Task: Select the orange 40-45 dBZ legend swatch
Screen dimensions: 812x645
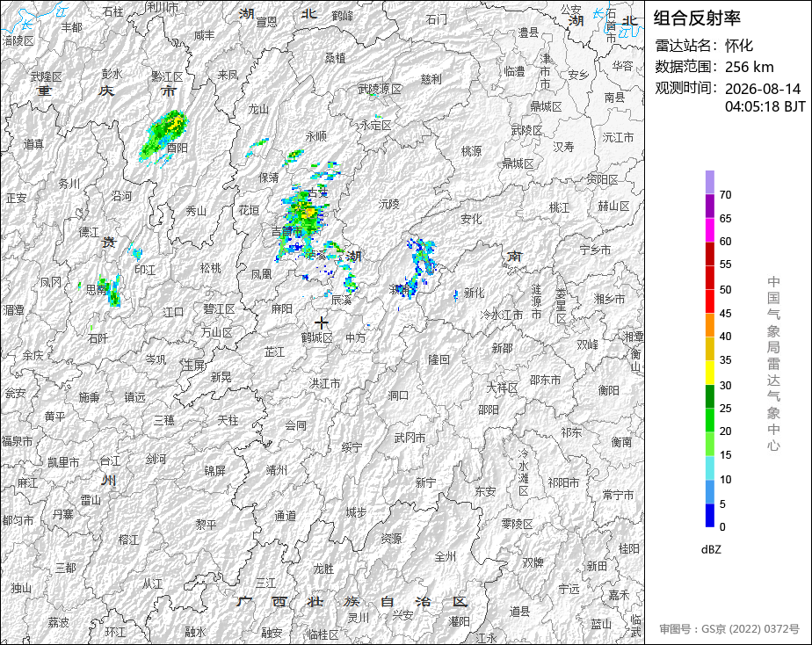Action: click(x=709, y=325)
